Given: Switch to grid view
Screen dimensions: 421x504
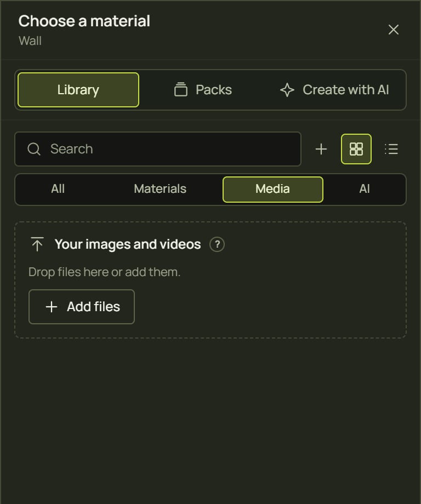Looking at the screenshot, I should (356, 149).
